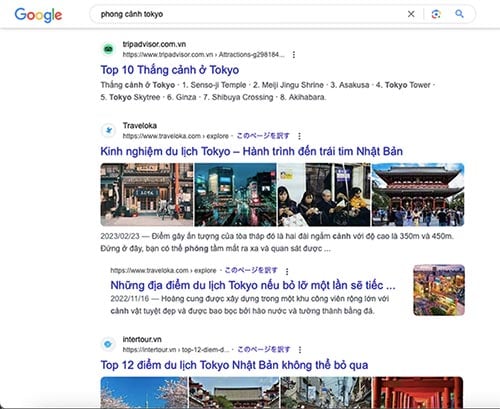Viewport: 500px width, 409px height.
Task: Open more options for Những địa điểm result
Action: (x=287, y=271)
